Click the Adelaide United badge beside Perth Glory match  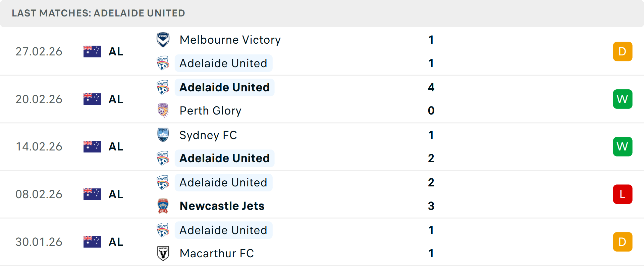coord(163,87)
